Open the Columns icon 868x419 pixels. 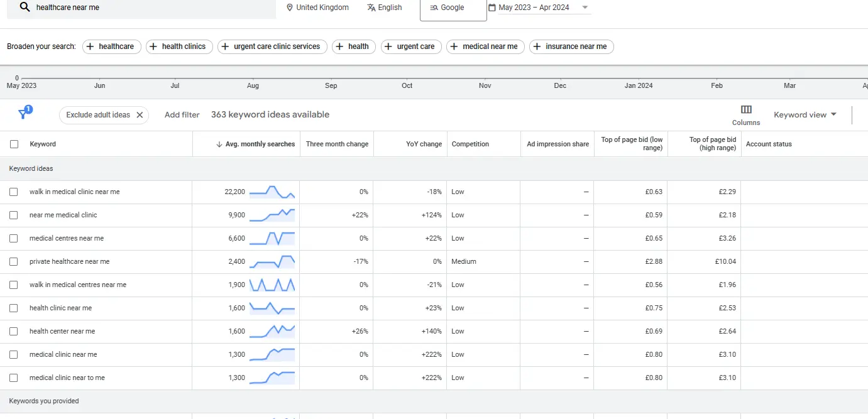click(746, 110)
